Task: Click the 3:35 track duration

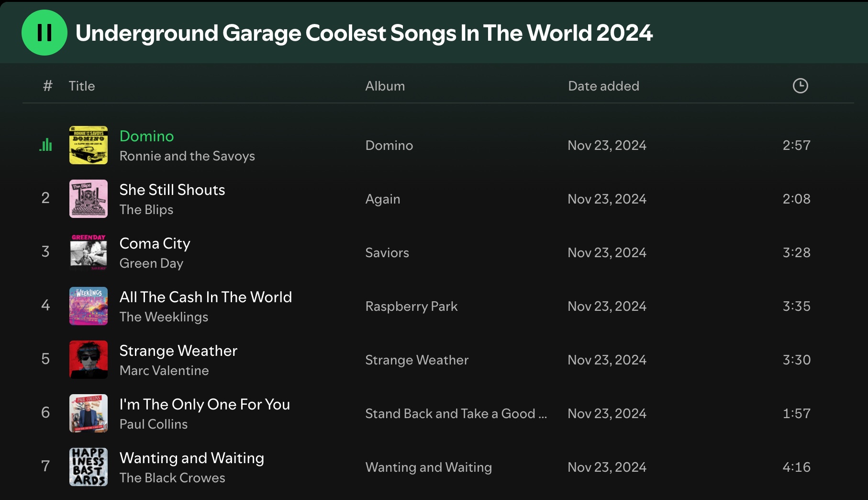Action: pyautogui.click(x=796, y=306)
